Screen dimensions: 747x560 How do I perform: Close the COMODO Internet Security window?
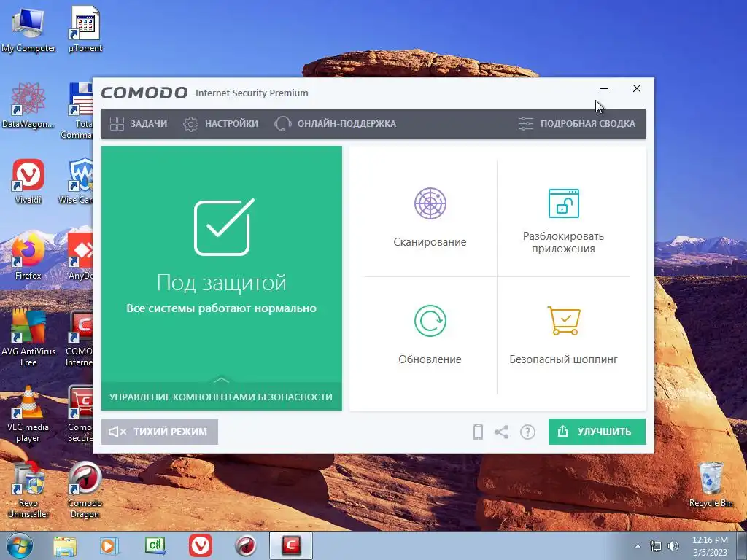(x=636, y=88)
